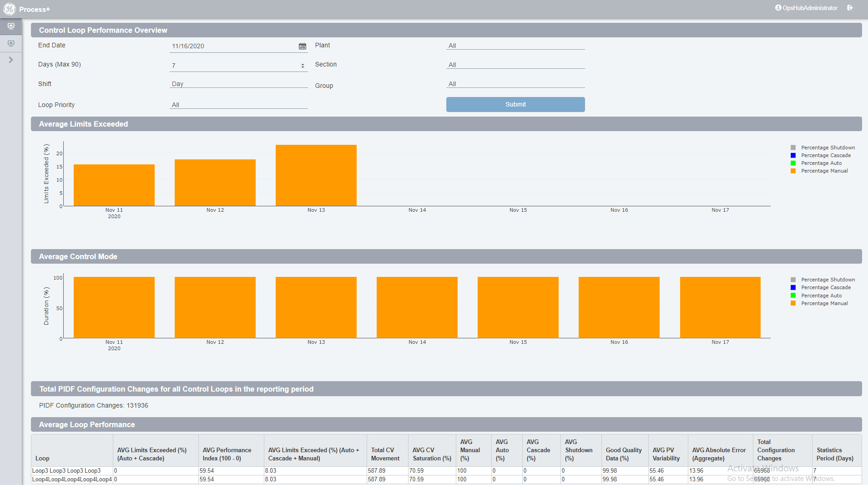Screen dimensions: 868x490
Task: Click the Days stepper up arrow
Action: point(303,63)
